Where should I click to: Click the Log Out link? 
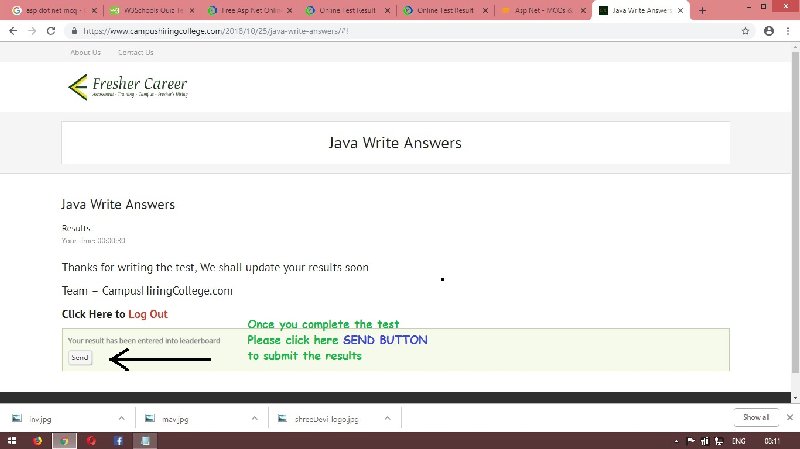pos(147,314)
